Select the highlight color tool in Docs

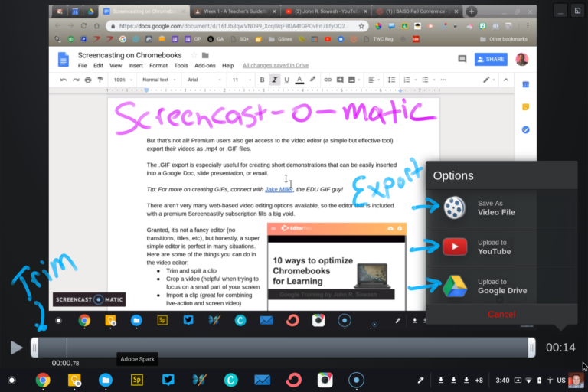tap(312, 80)
